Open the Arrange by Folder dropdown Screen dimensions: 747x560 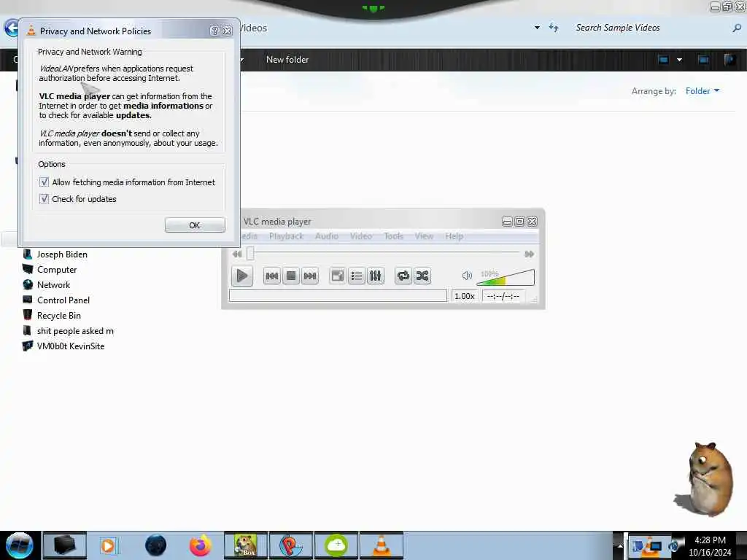point(703,91)
